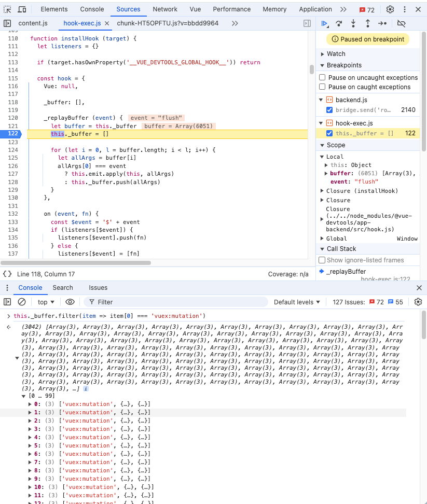Enable Pause on caught exceptions

tap(322, 87)
